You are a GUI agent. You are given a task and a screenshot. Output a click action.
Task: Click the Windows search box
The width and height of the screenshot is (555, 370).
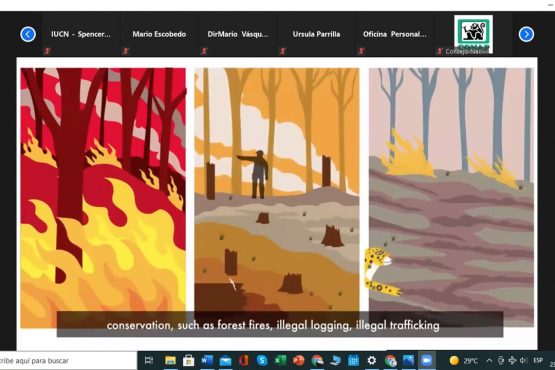pos(67,361)
